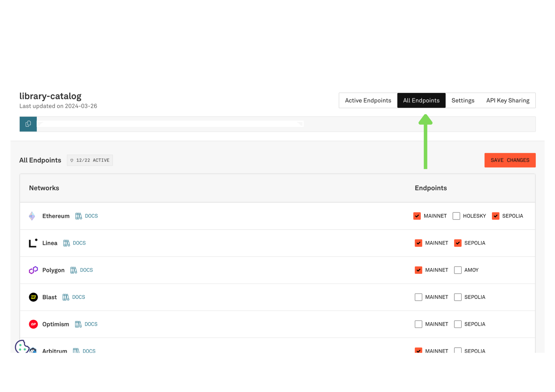Click the copy endpoint URL icon
Image resolution: width=555 pixels, height=392 pixels.
tap(28, 124)
